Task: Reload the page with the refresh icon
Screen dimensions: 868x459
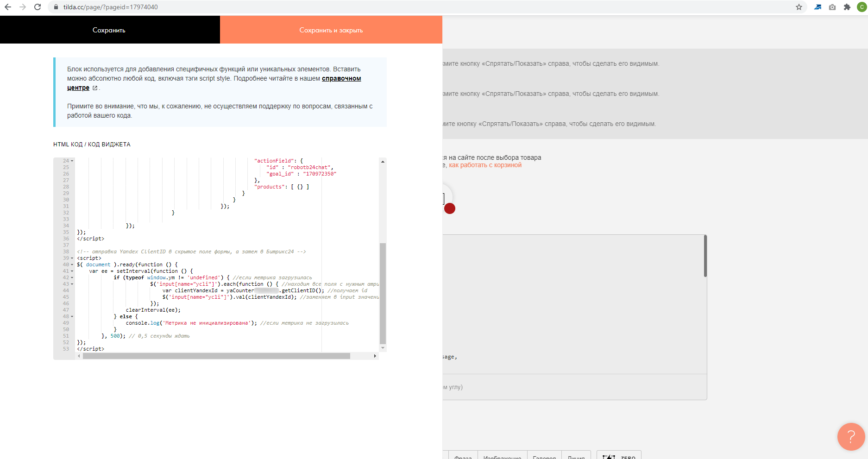Action: coord(38,7)
